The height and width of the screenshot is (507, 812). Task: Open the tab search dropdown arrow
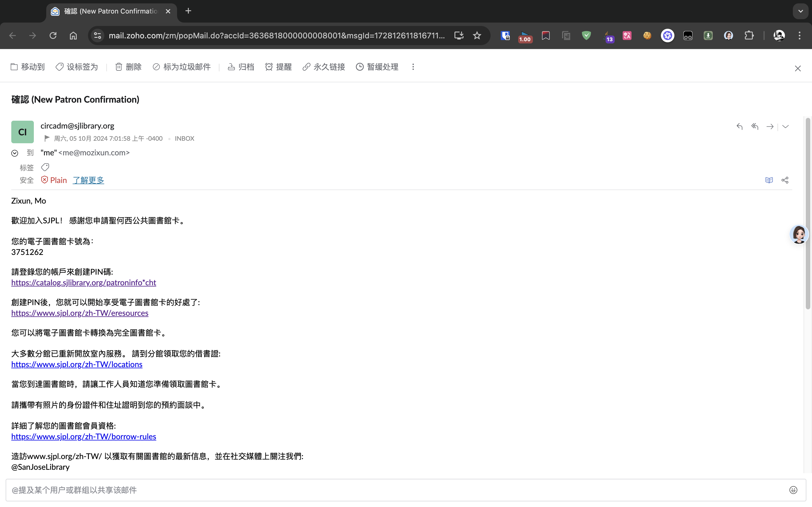(801, 11)
